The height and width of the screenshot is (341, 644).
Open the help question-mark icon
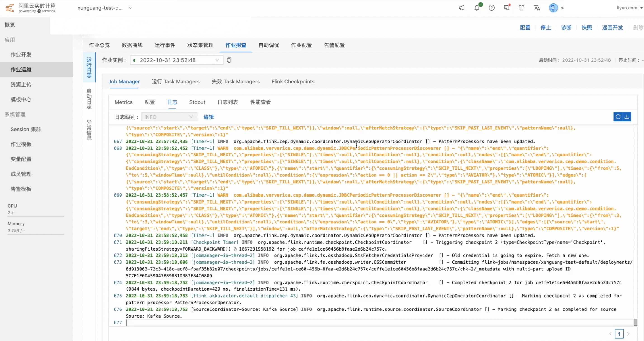(x=492, y=8)
